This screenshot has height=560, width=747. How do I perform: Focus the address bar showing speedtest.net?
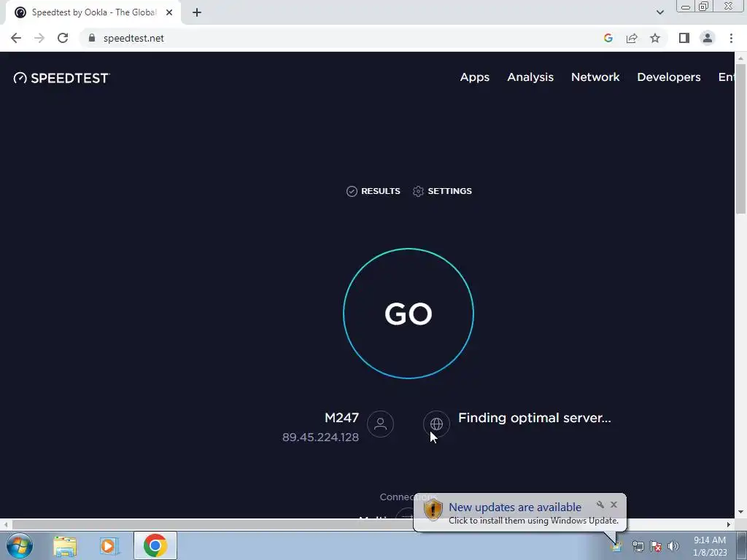tap(343, 38)
